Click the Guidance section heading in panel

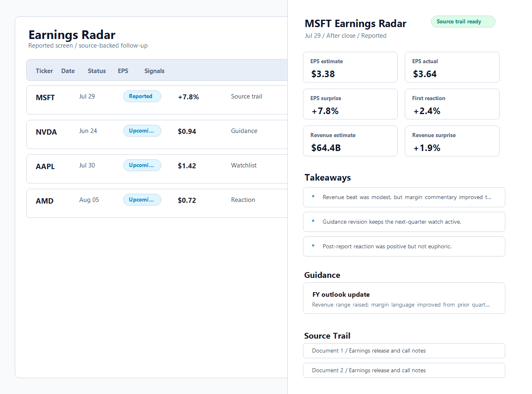tap(322, 275)
